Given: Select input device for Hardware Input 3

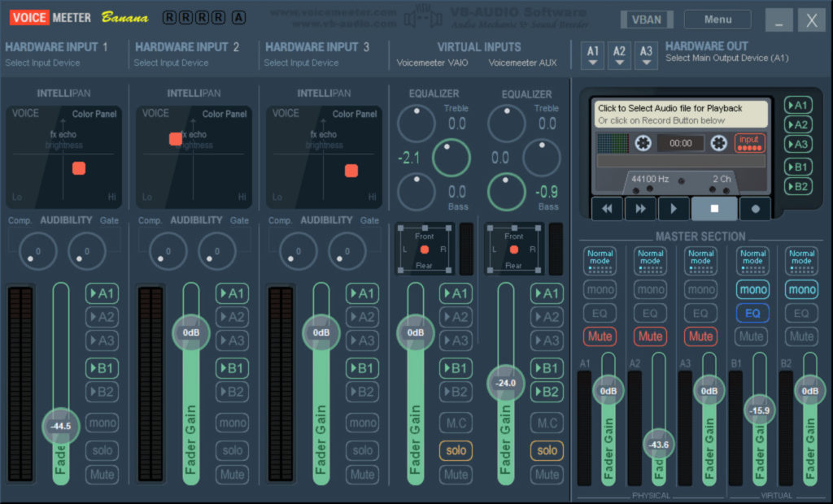Looking at the screenshot, I should (301, 63).
